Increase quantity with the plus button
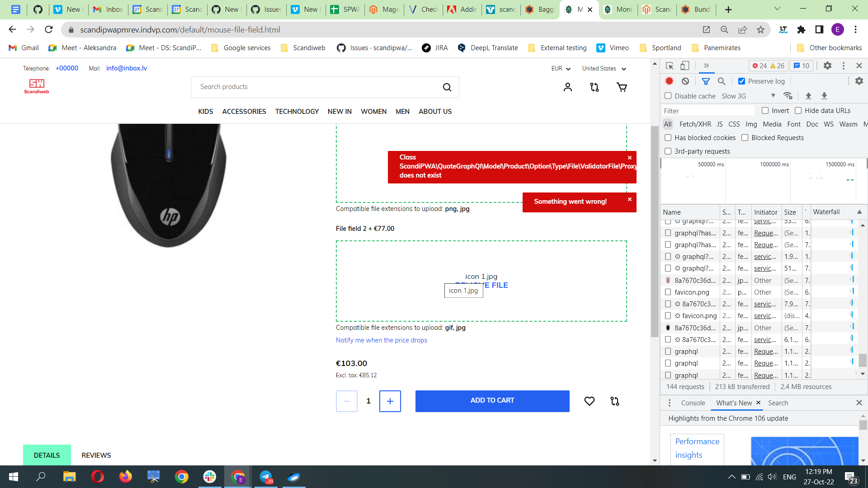 click(390, 401)
